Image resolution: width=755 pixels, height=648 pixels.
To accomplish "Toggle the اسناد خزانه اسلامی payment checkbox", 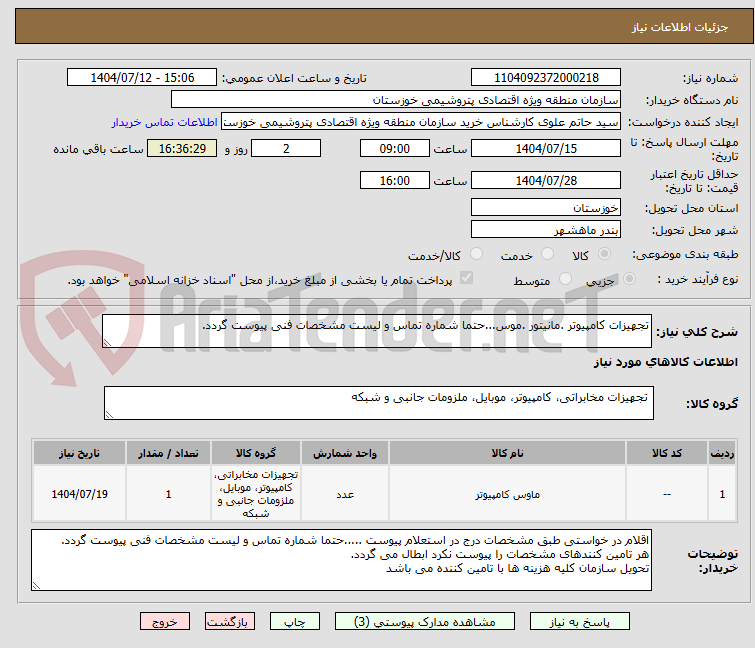I will pyautogui.click(x=466, y=278).
